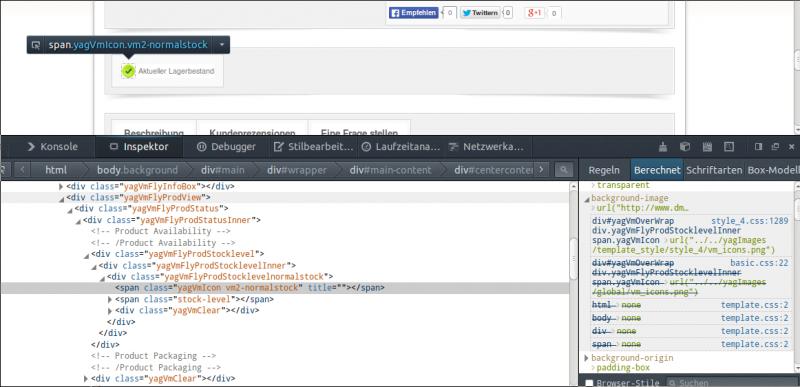Open the basic.css:22 source link

pos(759,263)
